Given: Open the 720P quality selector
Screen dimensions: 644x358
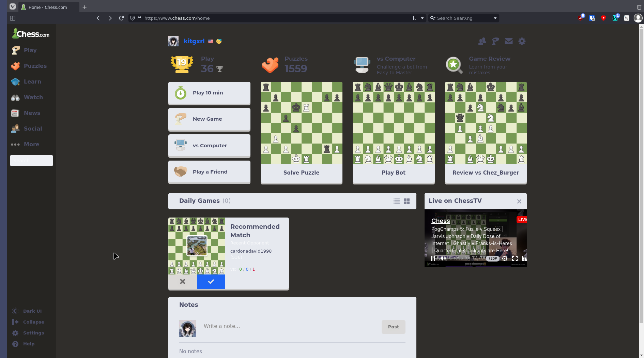Looking at the screenshot, I should (x=492, y=258).
